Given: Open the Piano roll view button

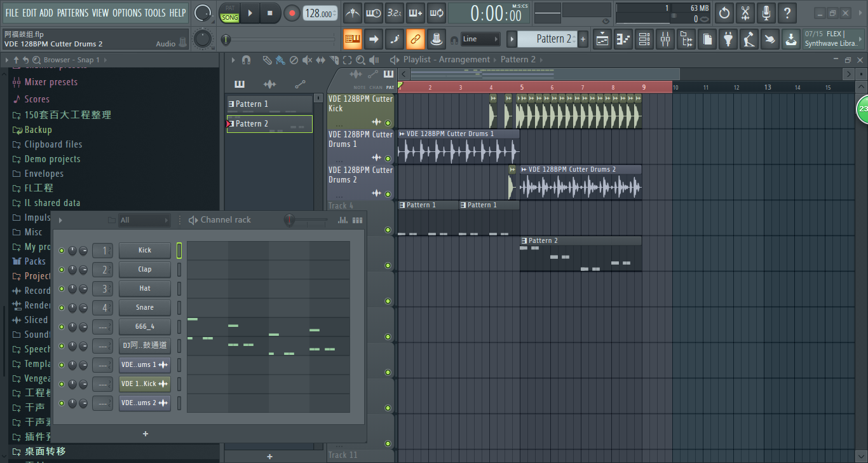Looking at the screenshot, I should [x=624, y=39].
